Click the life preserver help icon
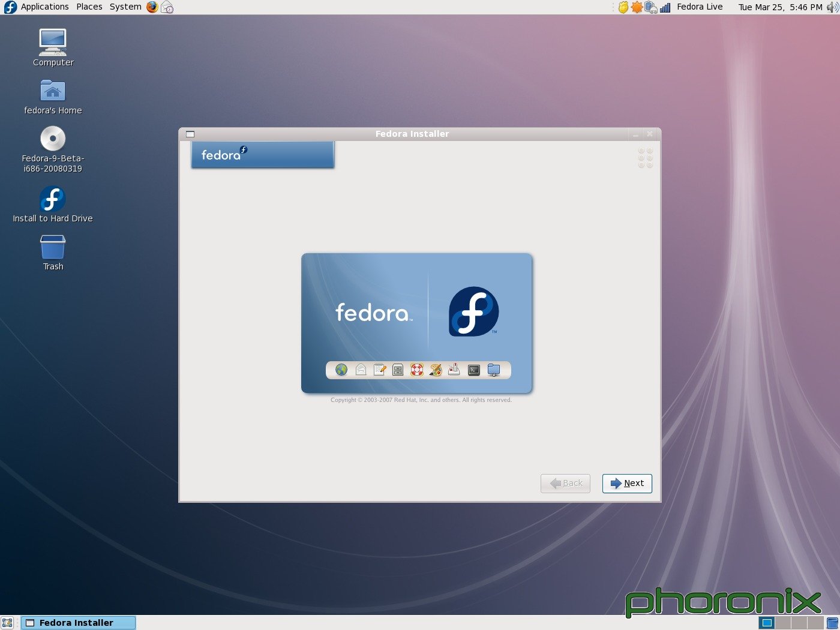The width and height of the screenshot is (840, 630). (x=416, y=370)
